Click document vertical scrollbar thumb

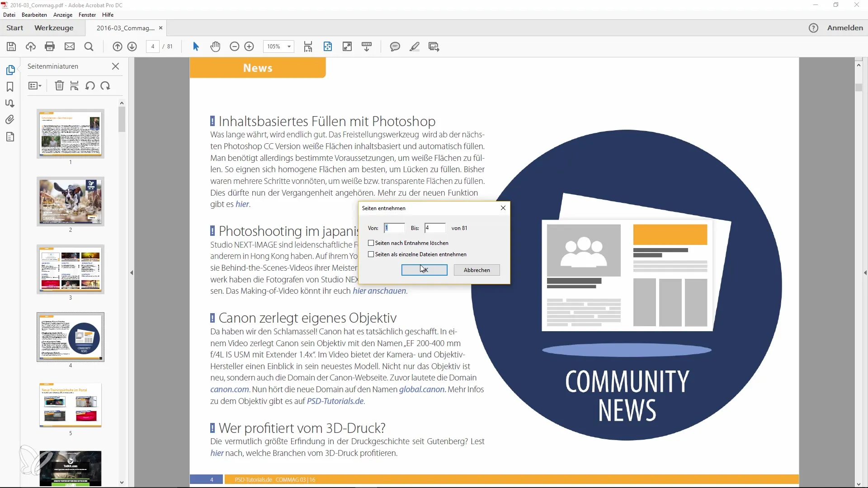[x=859, y=87]
